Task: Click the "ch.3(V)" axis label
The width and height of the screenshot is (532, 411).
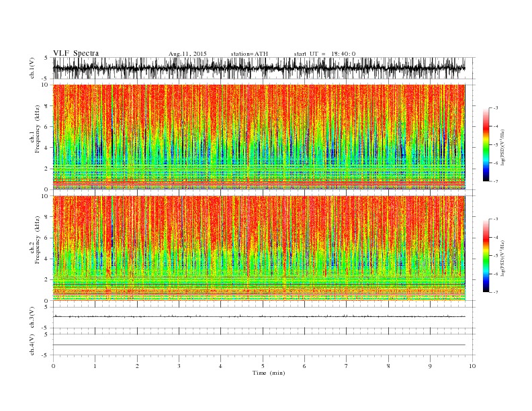Action: [32, 318]
